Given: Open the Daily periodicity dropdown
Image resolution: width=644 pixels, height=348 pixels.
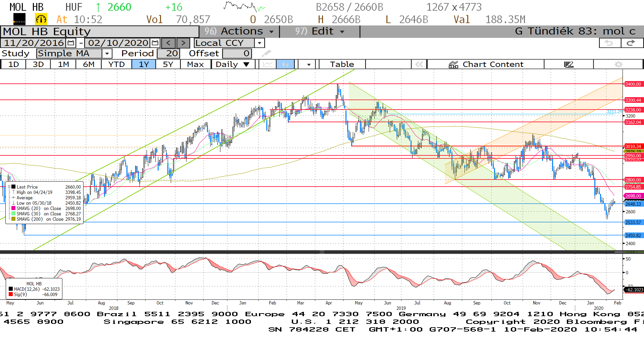Looking at the screenshot, I should [233, 64].
